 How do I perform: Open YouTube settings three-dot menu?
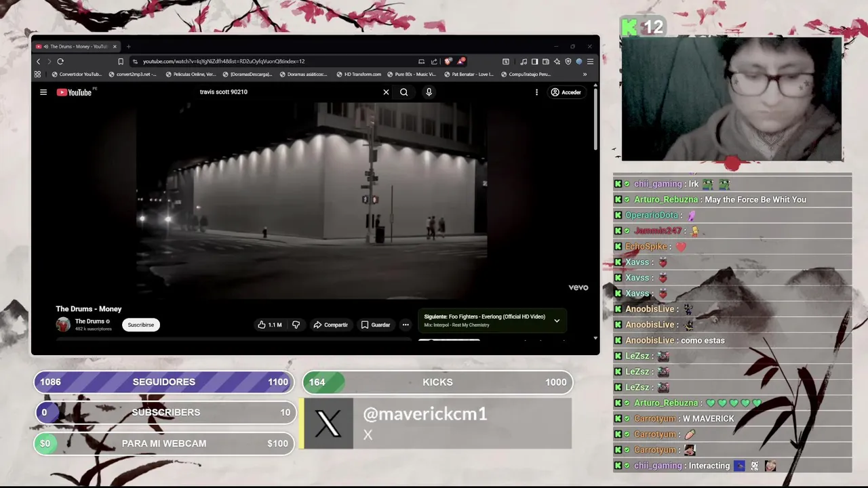(536, 92)
